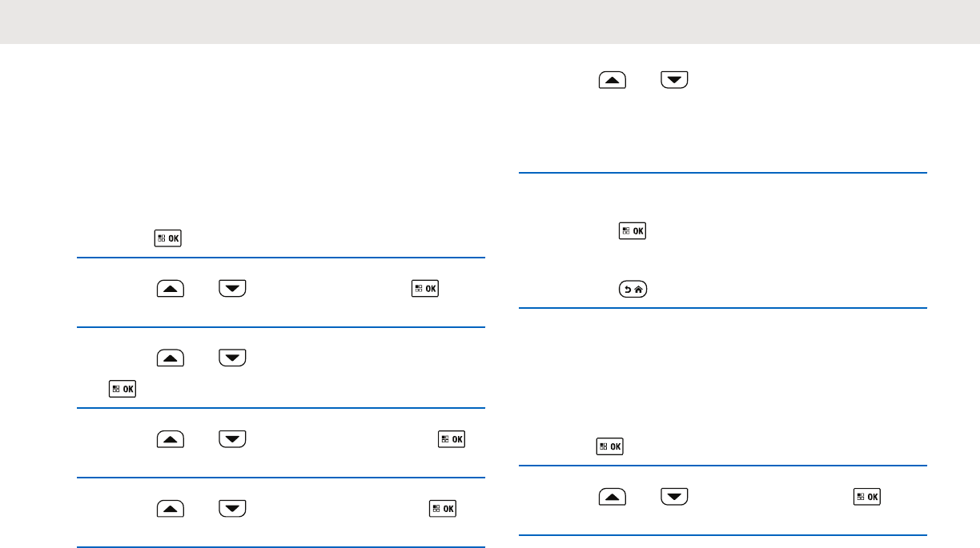Click the OK icon at the far-left margin
The image size is (980, 548).
122,389
